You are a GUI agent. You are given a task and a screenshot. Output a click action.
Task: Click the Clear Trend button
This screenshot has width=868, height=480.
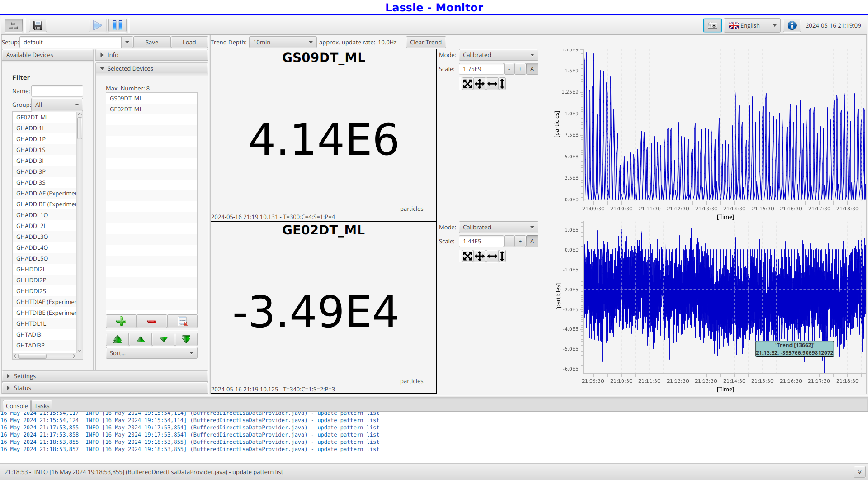click(426, 42)
